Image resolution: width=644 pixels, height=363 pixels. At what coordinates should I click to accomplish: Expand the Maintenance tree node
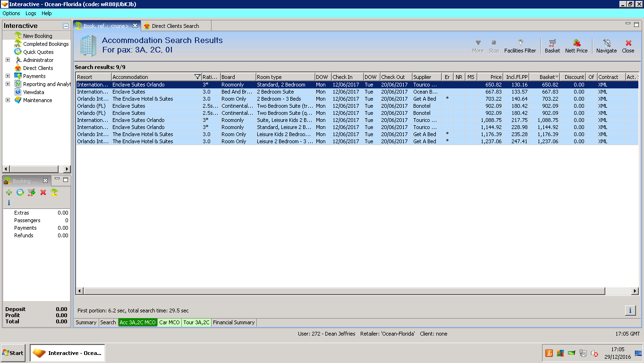coord(8,100)
